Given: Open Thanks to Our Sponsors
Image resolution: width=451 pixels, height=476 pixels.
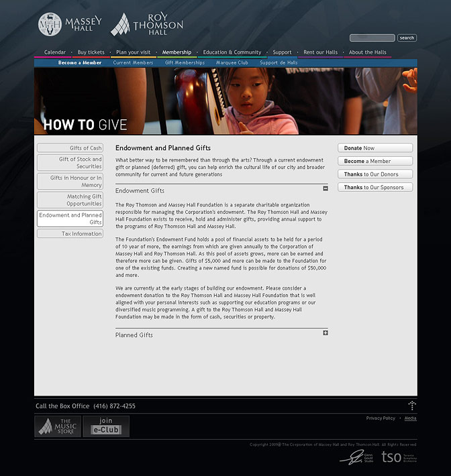Looking at the screenshot, I should tap(374, 188).
